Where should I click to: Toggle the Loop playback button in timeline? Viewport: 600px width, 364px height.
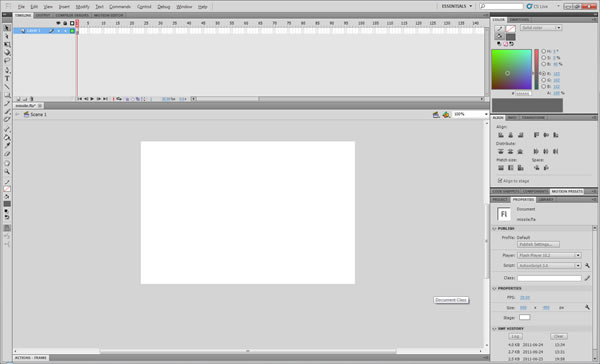[119, 99]
